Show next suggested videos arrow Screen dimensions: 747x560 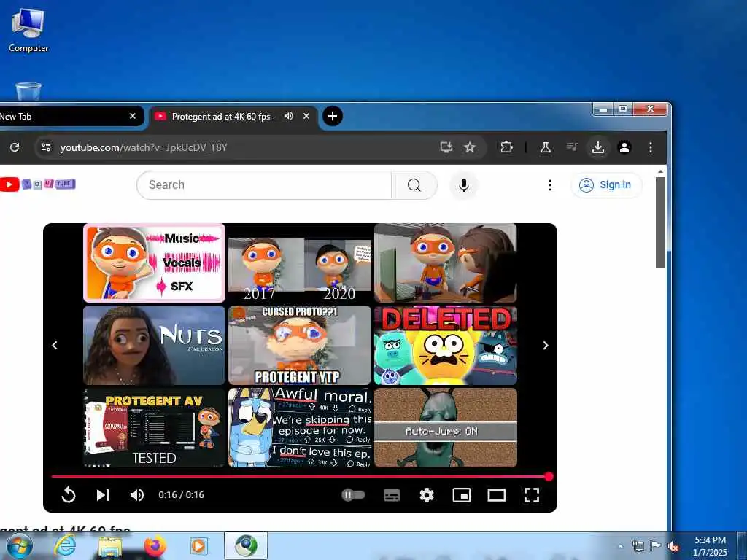(x=546, y=345)
